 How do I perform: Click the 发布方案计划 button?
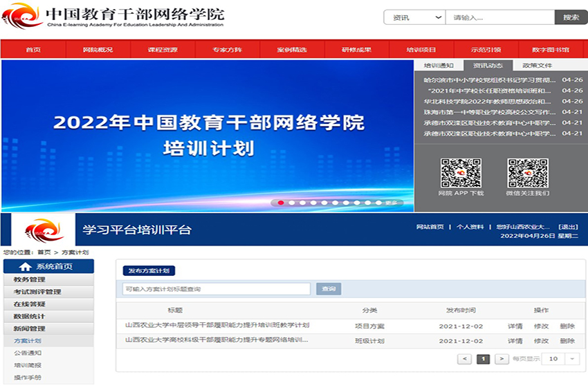point(149,270)
